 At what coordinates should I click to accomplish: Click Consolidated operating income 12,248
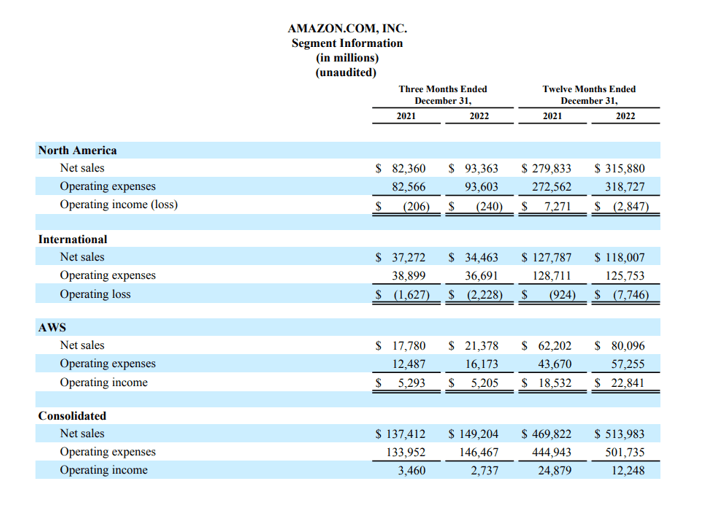point(628,470)
